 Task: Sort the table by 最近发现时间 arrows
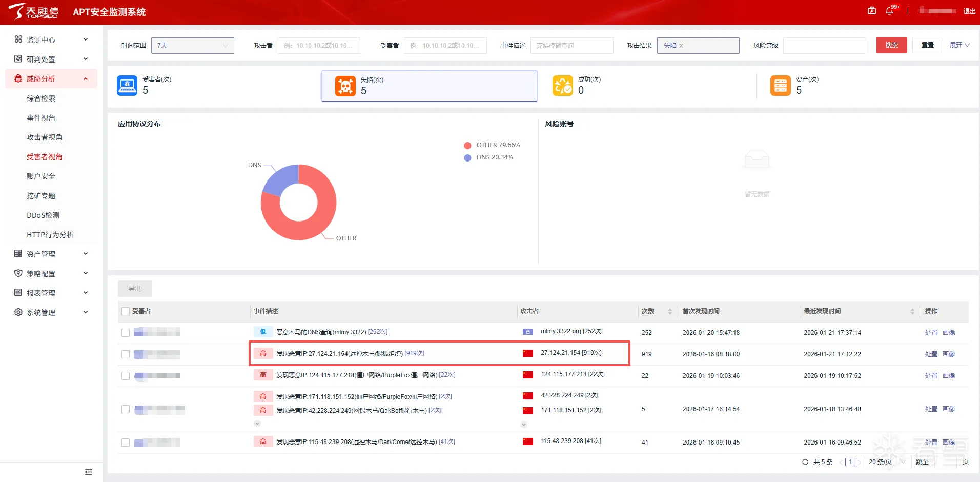(912, 311)
